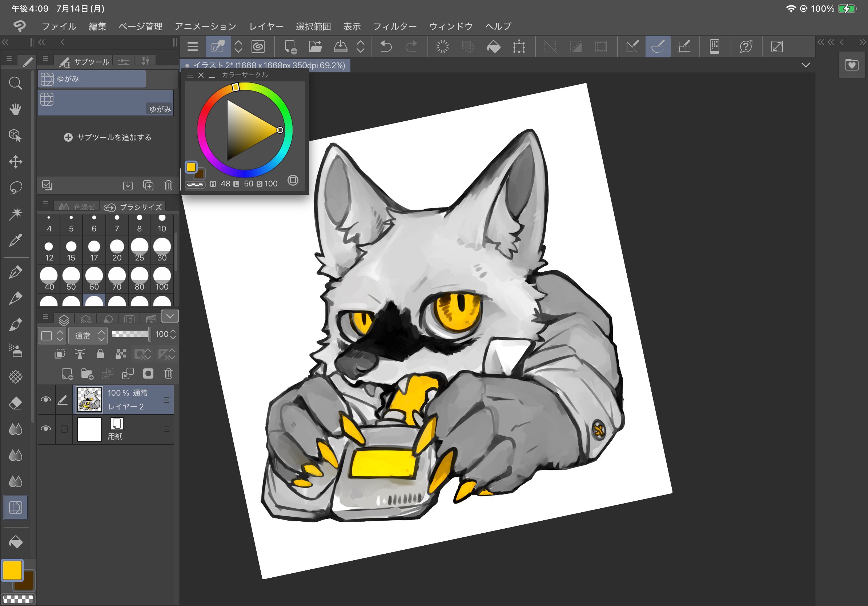Viewport: 868px width, 606px height.
Task: Toggle snap to grid icon
Action: [684, 47]
